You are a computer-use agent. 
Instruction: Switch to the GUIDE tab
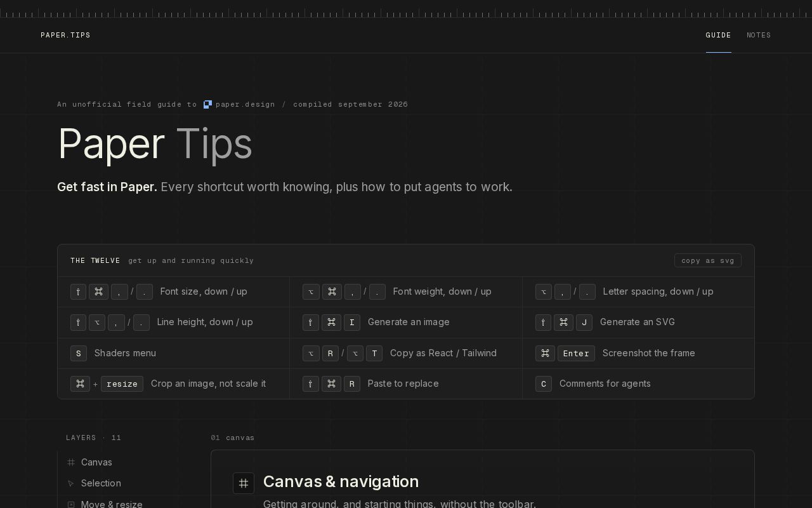coord(719,35)
